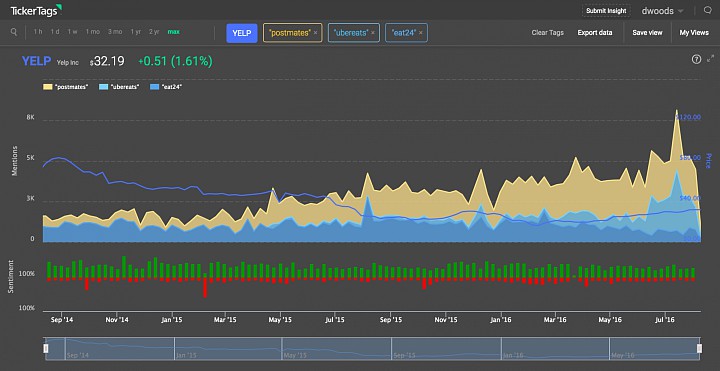Toggle the "eat24" legend series

166,86
